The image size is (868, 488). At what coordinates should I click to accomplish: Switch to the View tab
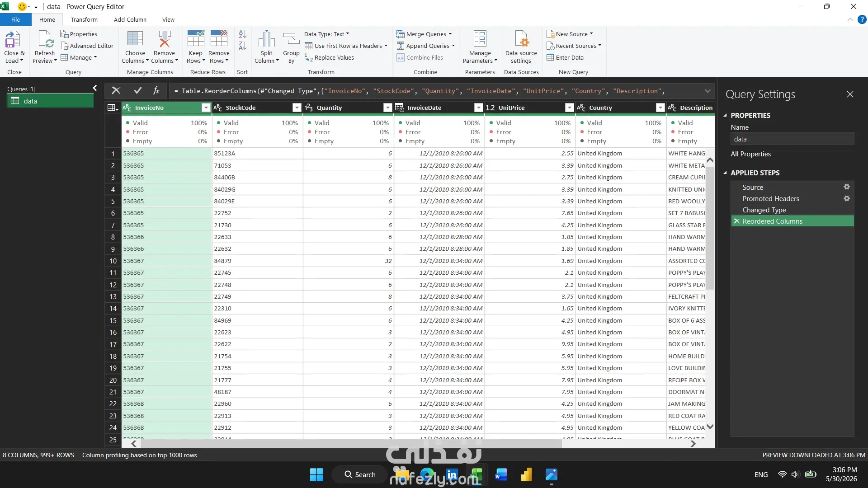tap(168, 19)
